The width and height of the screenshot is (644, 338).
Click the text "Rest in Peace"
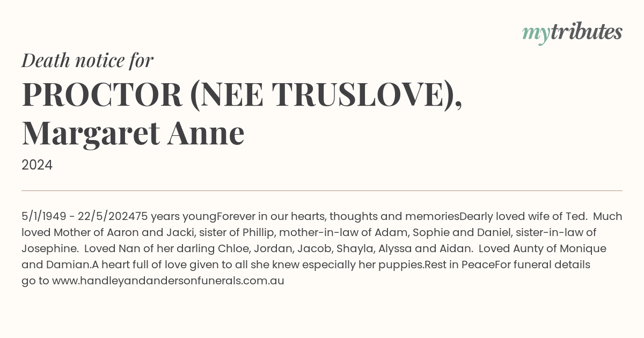point(459,265)
